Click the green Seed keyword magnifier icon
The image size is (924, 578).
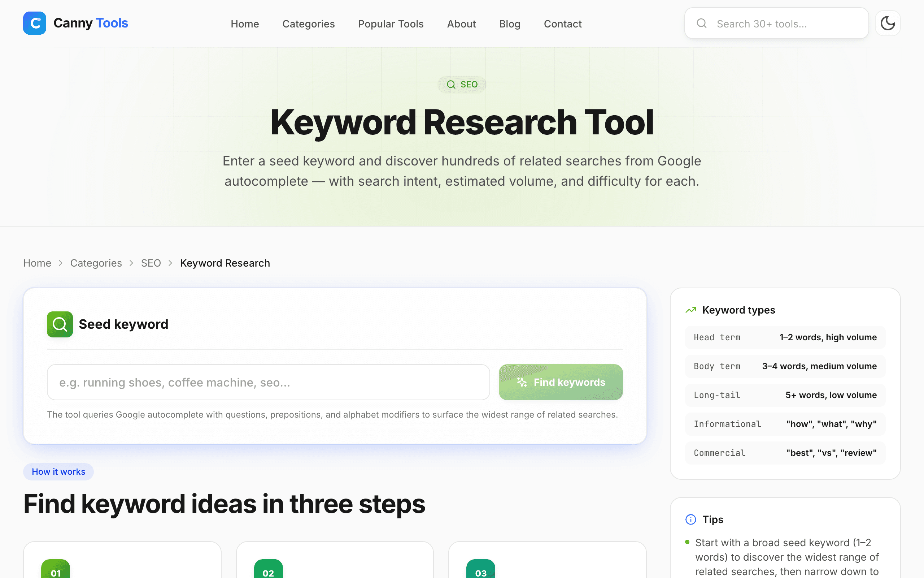tap(60, 324)
